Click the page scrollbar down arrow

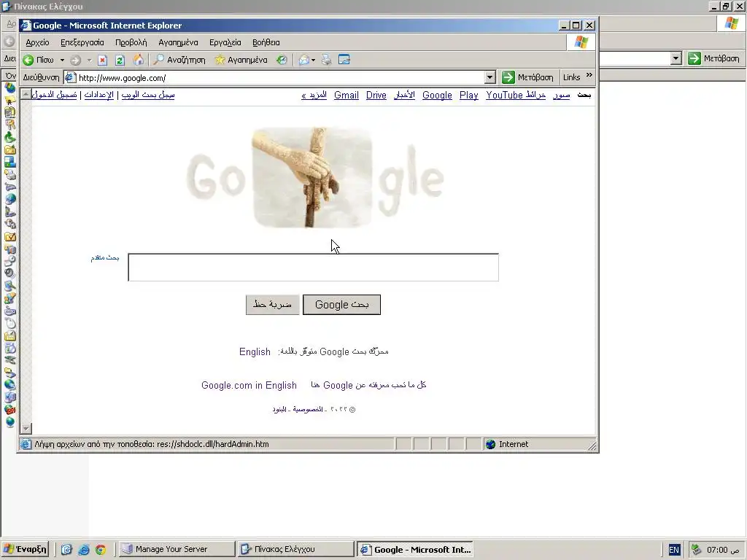pyautogui.click(x=26, y=429)
